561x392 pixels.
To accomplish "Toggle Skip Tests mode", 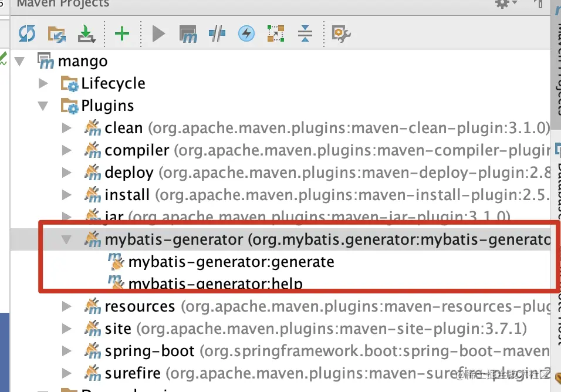I will coord(246,33).
